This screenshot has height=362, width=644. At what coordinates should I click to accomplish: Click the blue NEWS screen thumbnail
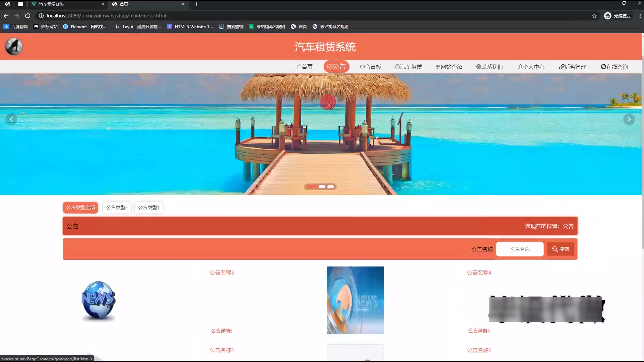pyautogui.click(x=355, y=300)
